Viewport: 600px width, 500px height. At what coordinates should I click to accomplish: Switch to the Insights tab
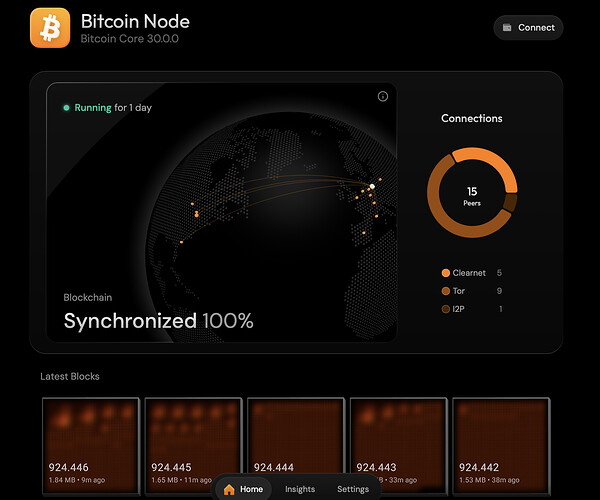pyautogui.click(x=300, y=489)
